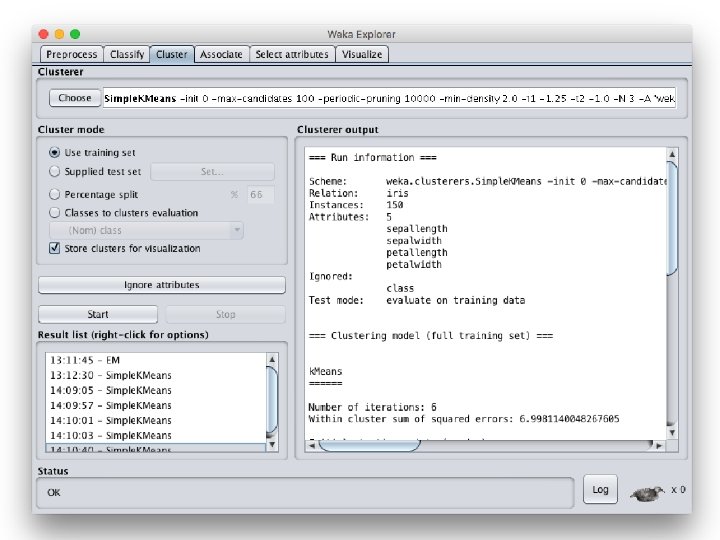The height and width of the screenshot is (540, 720).
Task: Select the 14:10:03 - SimpleKMeans result
Action: [x=156, y=435]
